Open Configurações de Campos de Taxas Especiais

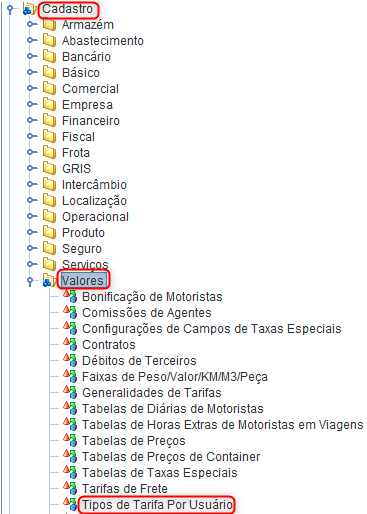tap(212, 329)
